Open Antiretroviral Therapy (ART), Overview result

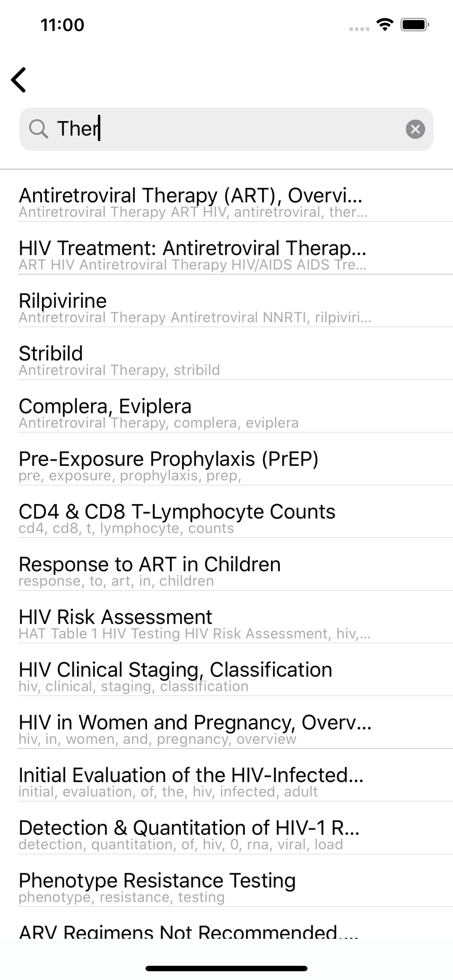(x=190, y=202)
